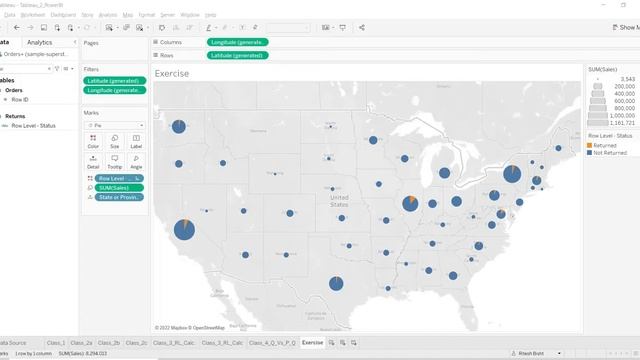Viewport: 640px width, 360px height.
Task: Open the Clear Sheet dropdown arrow
Action: click(148, 28)
